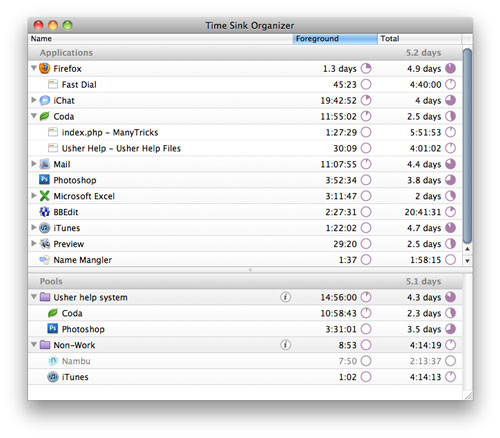Click the scrollbar down arrow
This screenshot has height=438, width=500.
467,261
